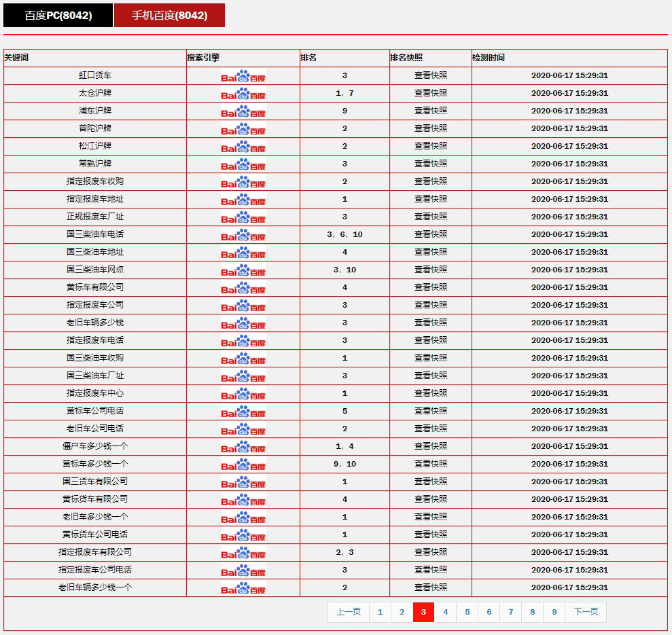Open 查看快照 for 太仓沪牌
The height and width of the screenshot is (635, 672).
click(x=431, y=93)
